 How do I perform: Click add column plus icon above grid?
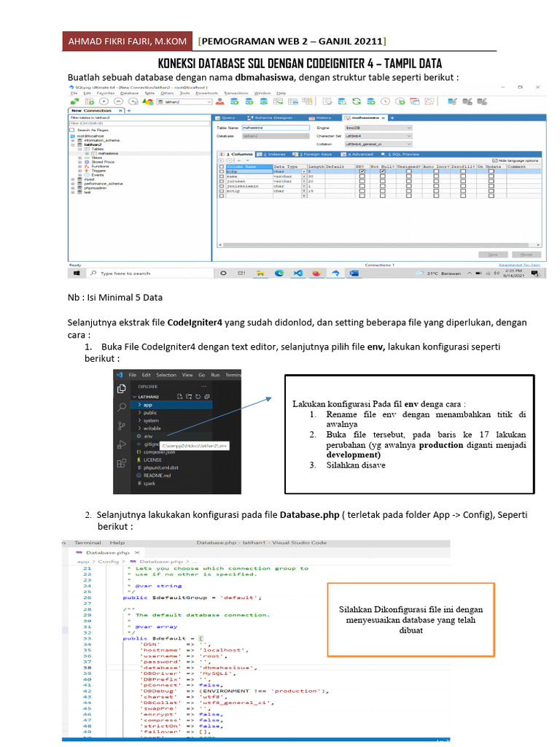pyautogui.click(x=221, y=160)
